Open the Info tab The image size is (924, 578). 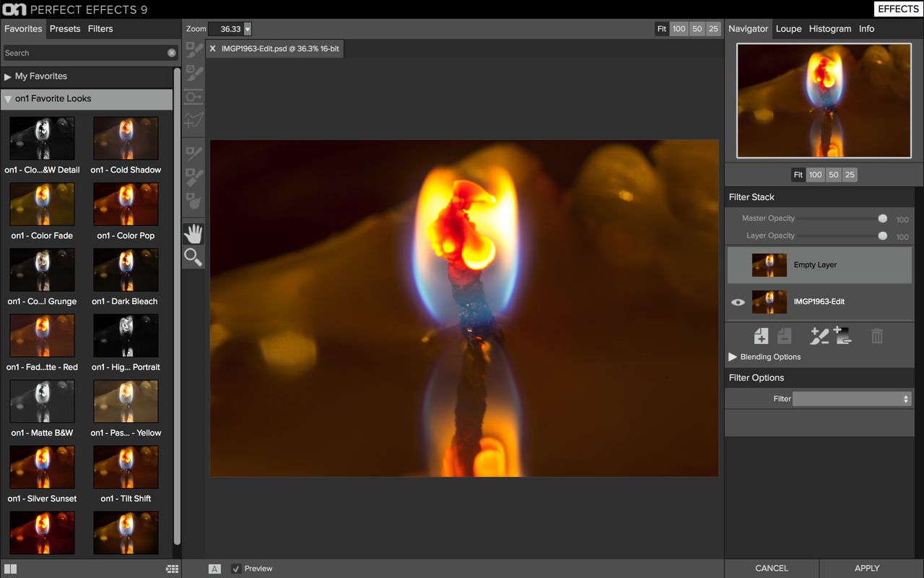point(866,29)
